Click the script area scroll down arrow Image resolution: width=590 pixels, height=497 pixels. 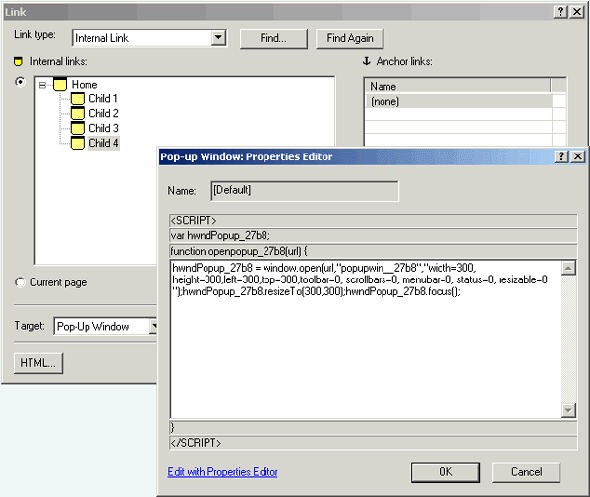tap(568, 410)
